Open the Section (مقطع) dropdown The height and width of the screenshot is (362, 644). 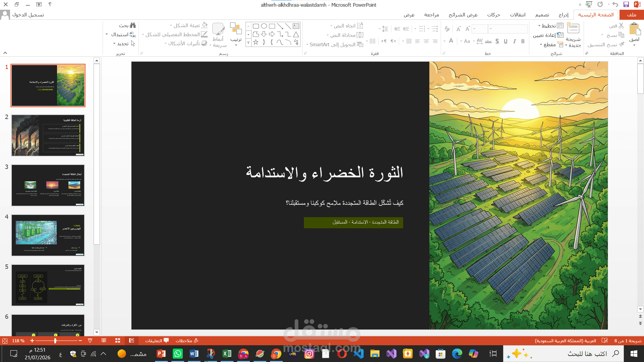tap(551, 44)
